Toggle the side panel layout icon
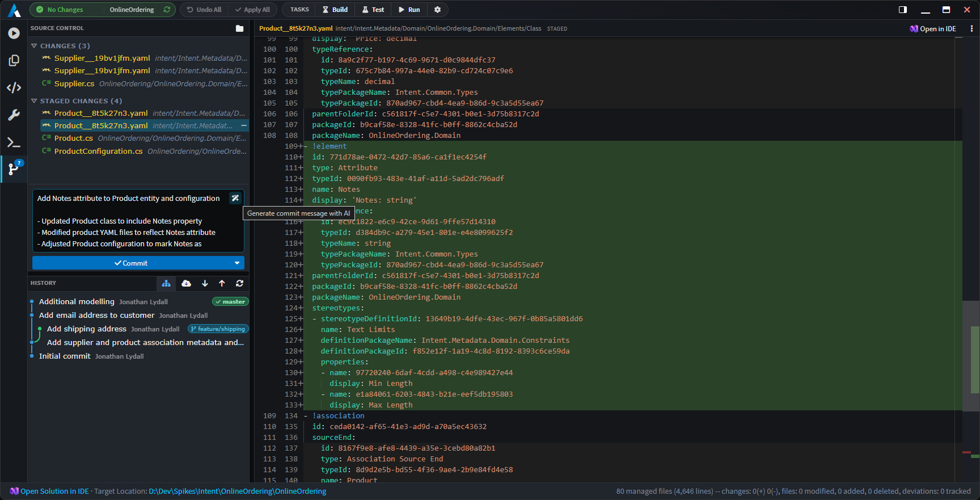 (x=903, y=10)
